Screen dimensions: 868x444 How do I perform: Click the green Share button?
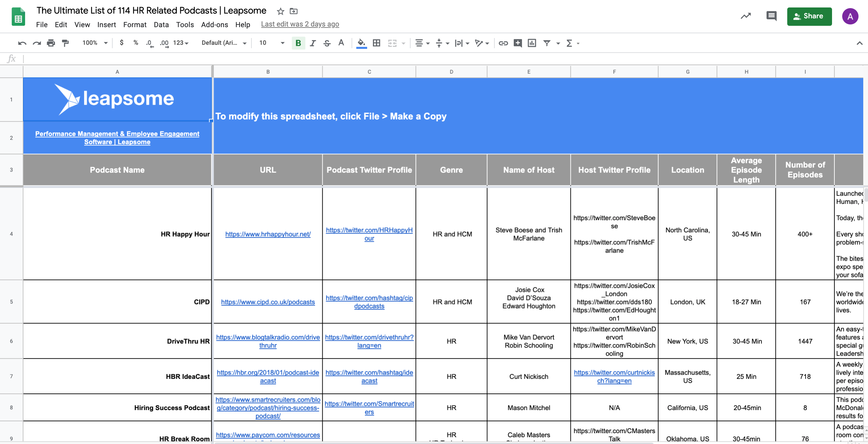point(809,16)
